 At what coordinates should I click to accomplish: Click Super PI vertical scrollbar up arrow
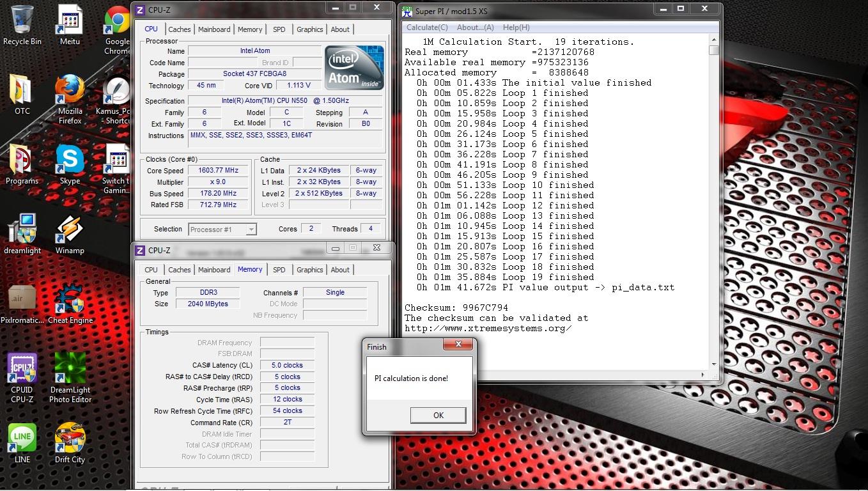point(714,40)
